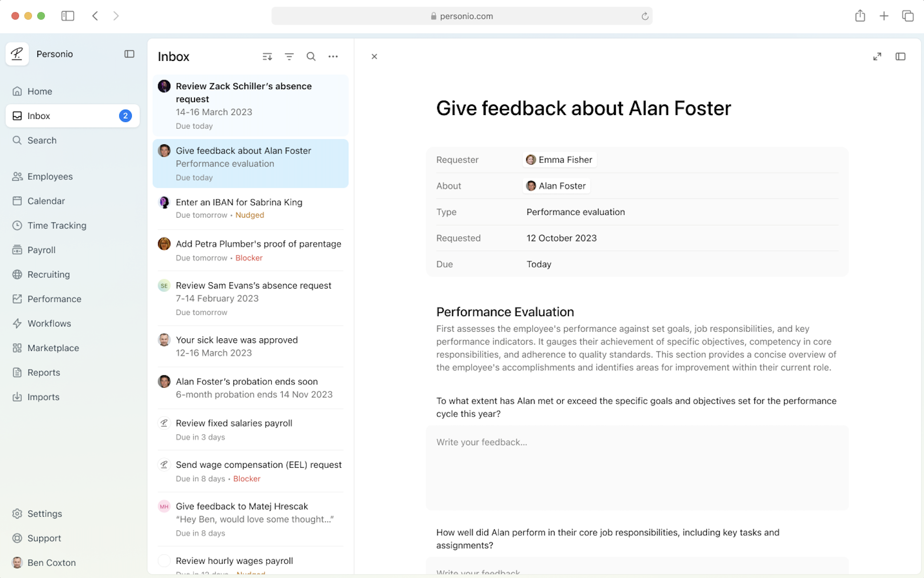The height and width of the screenshot is (578, 924).
Task: Open Enter an IBAN for Sabrina King
Action: (x=250, y=208)
